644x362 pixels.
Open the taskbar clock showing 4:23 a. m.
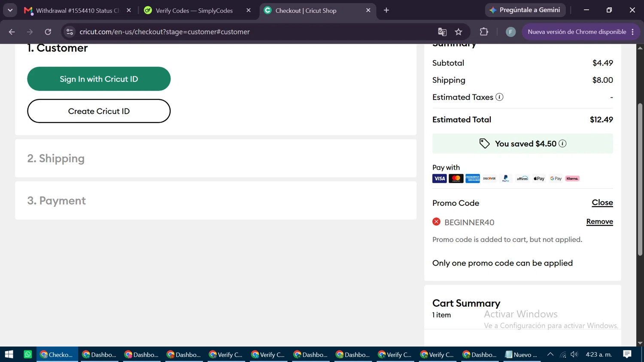point(599,354)
